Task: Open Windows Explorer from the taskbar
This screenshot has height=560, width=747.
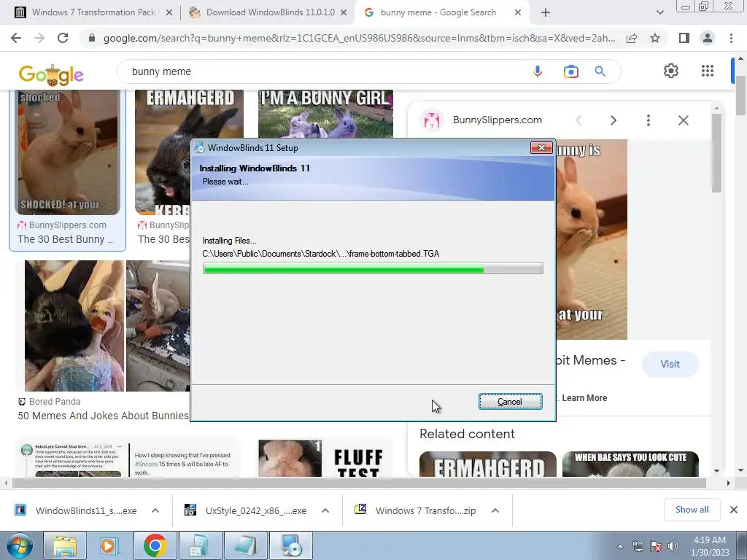Action: pyautogui.click(x=64, y=545)
